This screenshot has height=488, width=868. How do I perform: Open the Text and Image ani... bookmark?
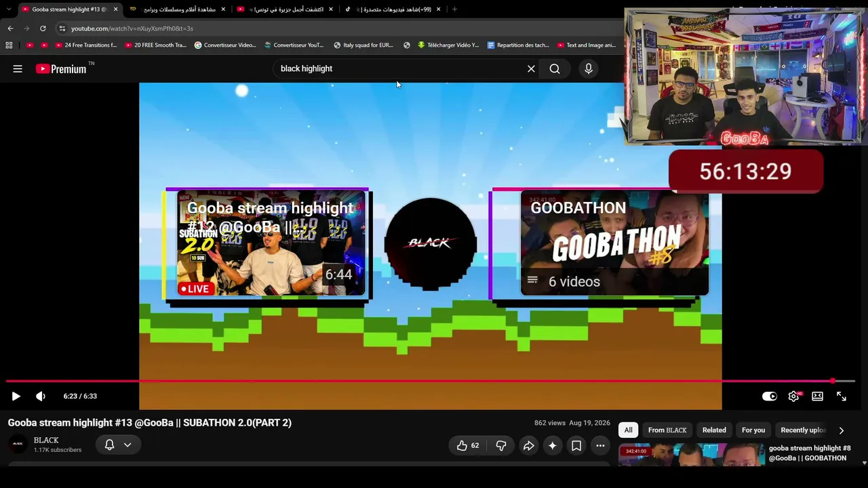pyautogui.click(x=587, y=45)
